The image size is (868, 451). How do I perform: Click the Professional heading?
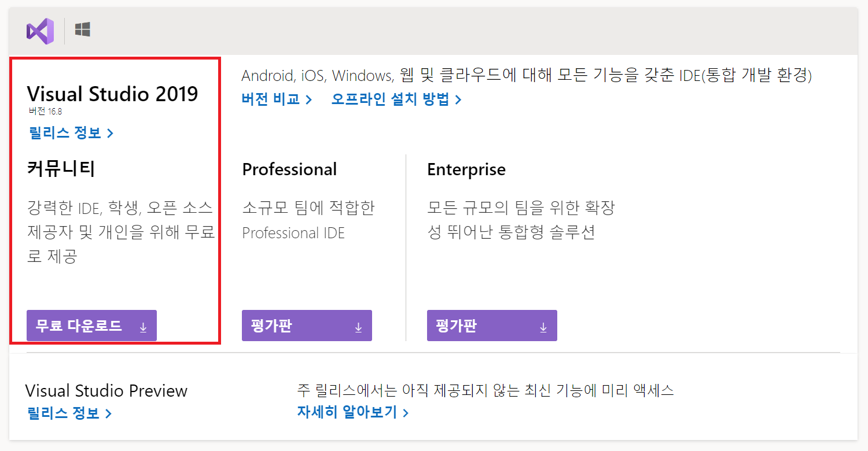pyautogui.click(x=289, y=169)
